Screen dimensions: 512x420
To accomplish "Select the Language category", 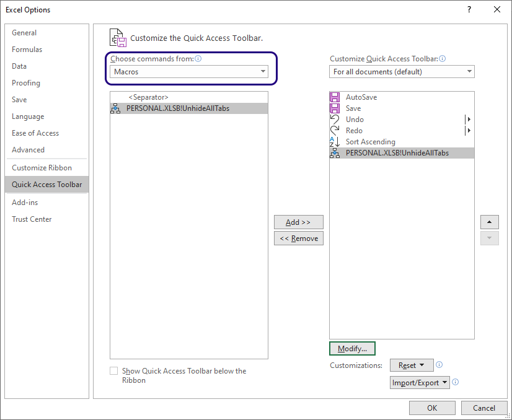I will click(x=47, y=116).
